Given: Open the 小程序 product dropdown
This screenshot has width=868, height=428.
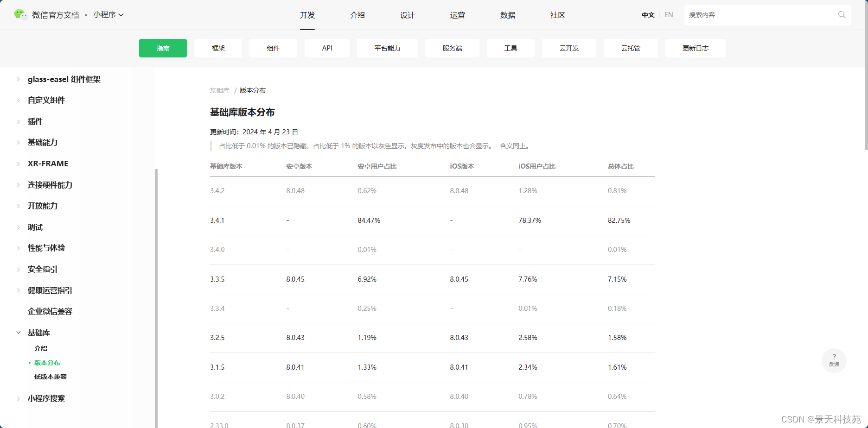Looking at the screenshot, I should pyautogui.click(x=108, y=14).
